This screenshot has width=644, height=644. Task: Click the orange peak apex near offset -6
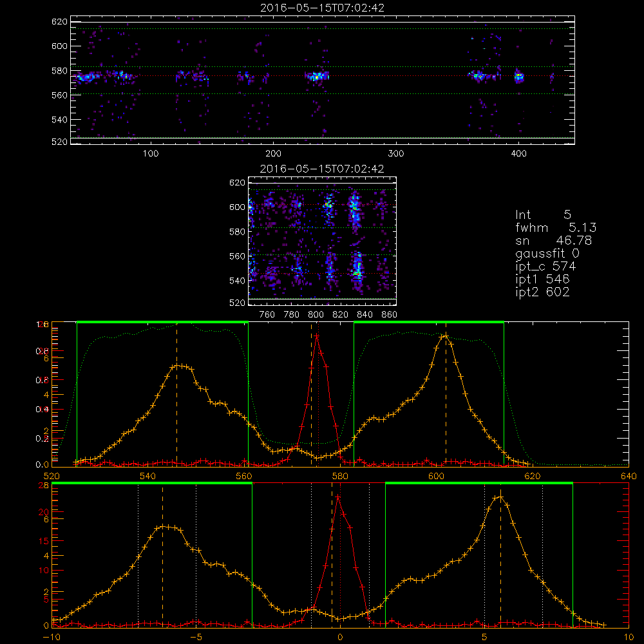coord(163,527)
